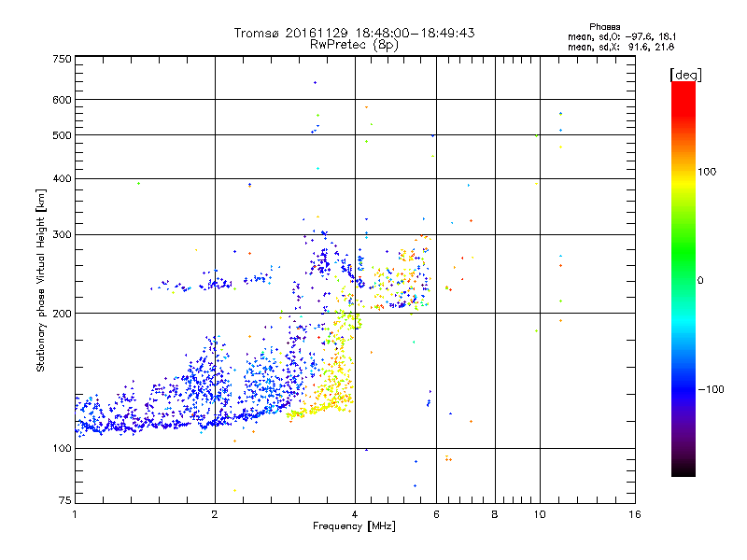Click the y-axis tick label '600'
The width and height of the screenshot is (747, 560).
click(x=62, y=100)
